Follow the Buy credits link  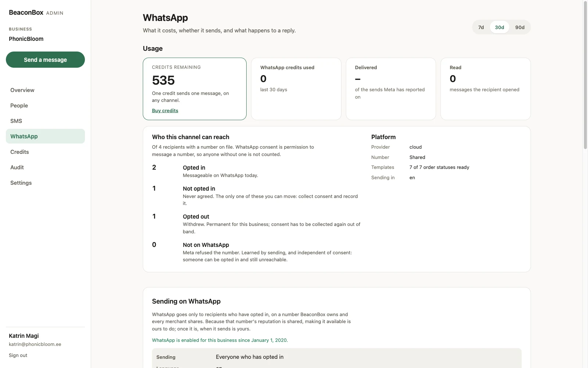click(x=165, y=110)
